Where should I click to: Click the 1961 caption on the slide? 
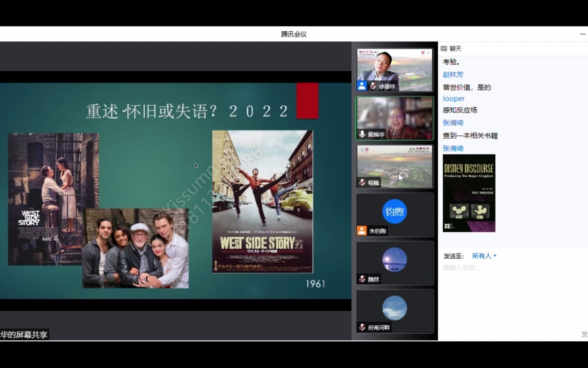(315, 284)
